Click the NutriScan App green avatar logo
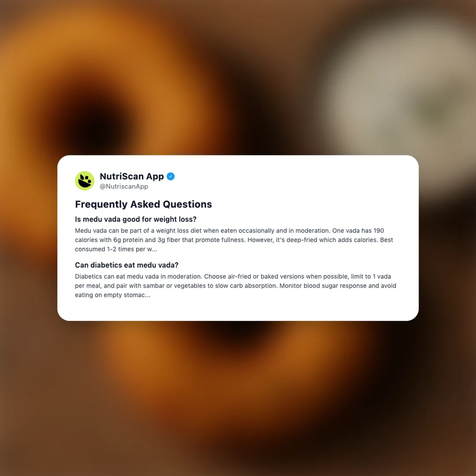476x476 pixels. [x=84, y=181]
